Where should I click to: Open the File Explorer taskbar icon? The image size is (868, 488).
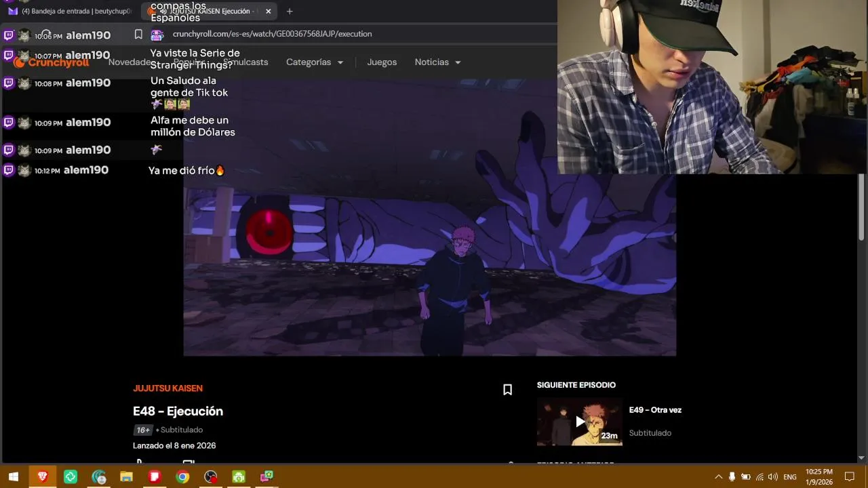[x=126, y=477]
